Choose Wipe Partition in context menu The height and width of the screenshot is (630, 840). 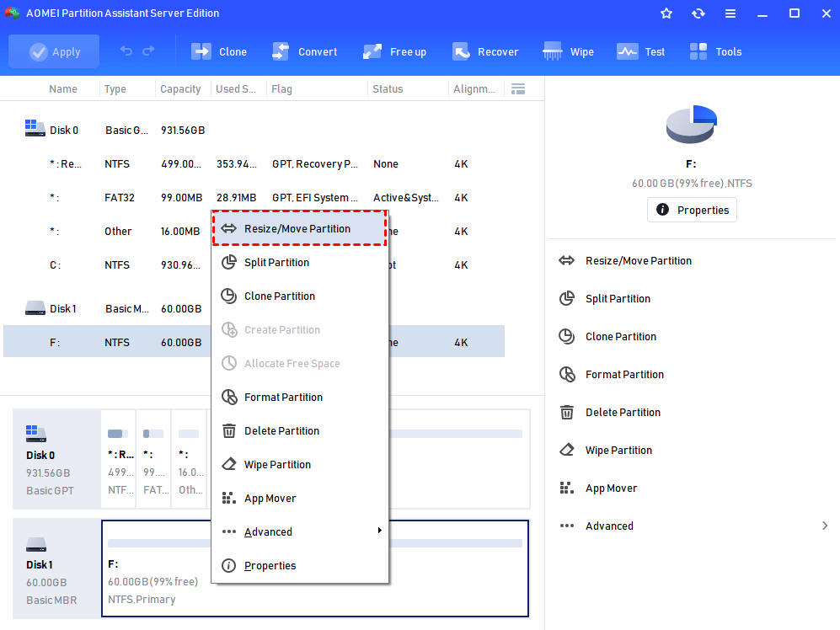point(299,465)
